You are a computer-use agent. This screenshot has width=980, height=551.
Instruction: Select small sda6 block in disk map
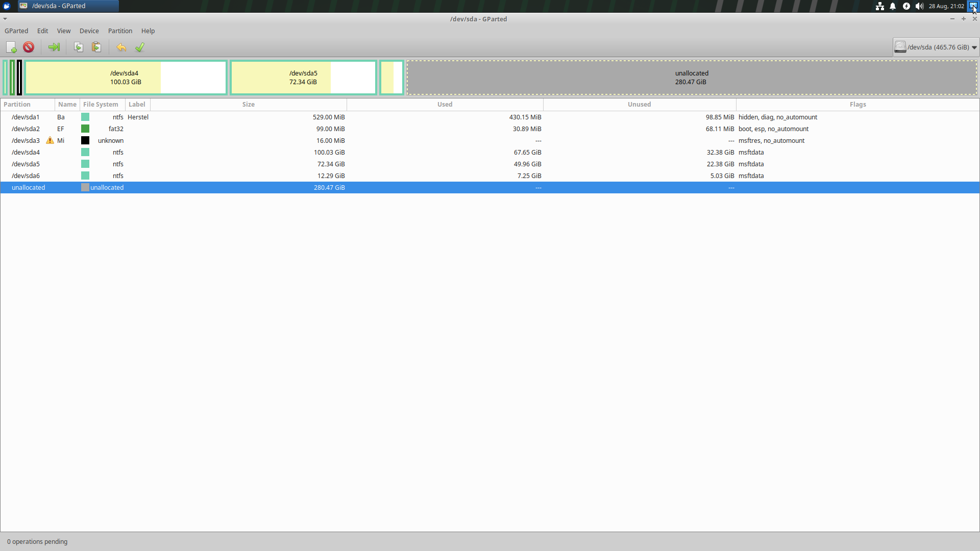pyautogui.click(x=391, y=78)
